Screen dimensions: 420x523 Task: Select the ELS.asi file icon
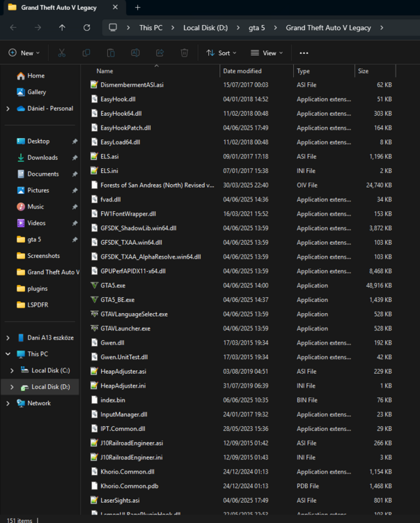[x=95, y=156]
